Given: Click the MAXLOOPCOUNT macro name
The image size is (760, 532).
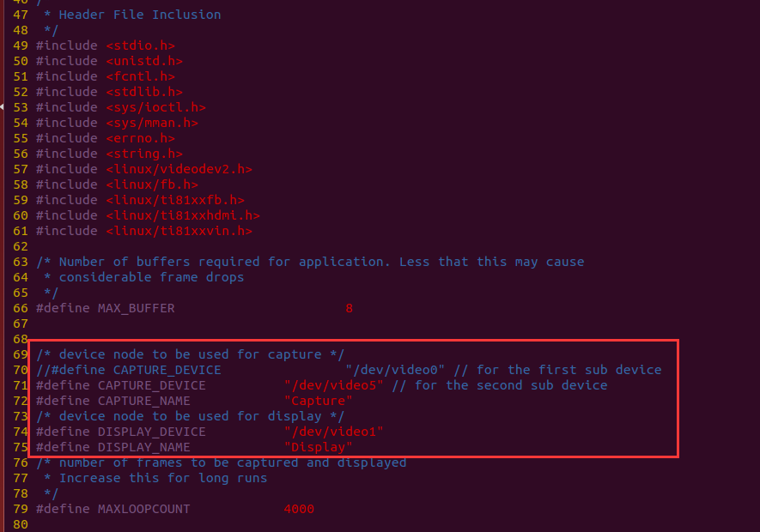Looking at the screenshot, I should tap(143, 509).
